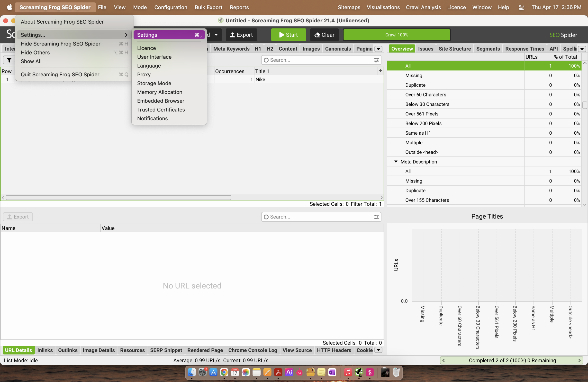This screenshot has height=382, width=588.
Task: Open the App Store from the dock
Action: pyautogui.click(x=213, y=372)
